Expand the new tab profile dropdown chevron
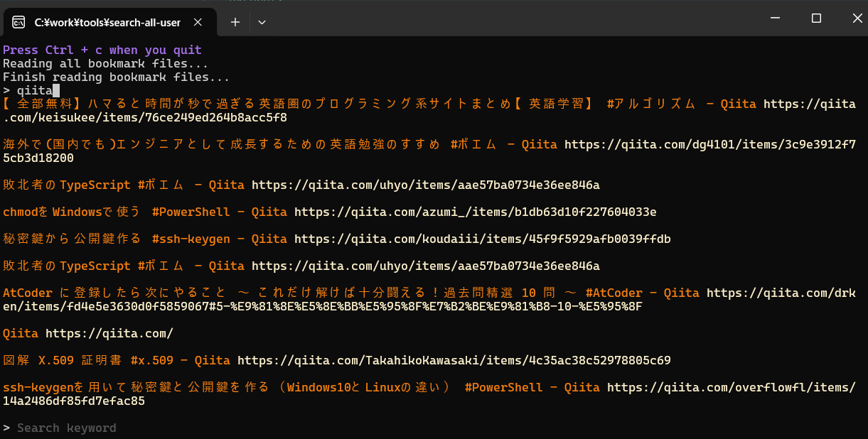The height and width of the screenshot is (439, 868). coord(262,22)
